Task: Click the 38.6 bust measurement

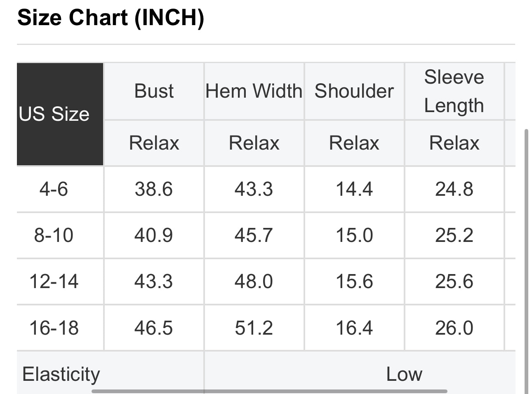Action: click(154, 189)
